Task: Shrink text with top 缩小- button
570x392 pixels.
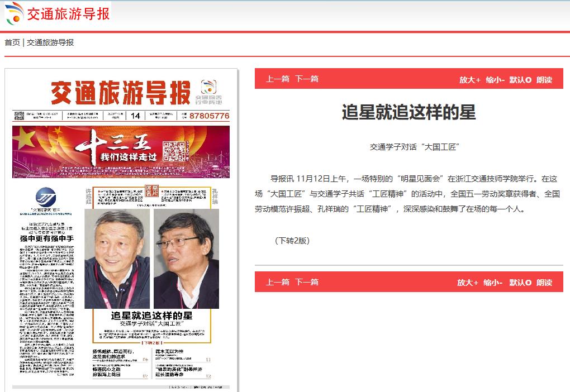Action: pos(495,79)
